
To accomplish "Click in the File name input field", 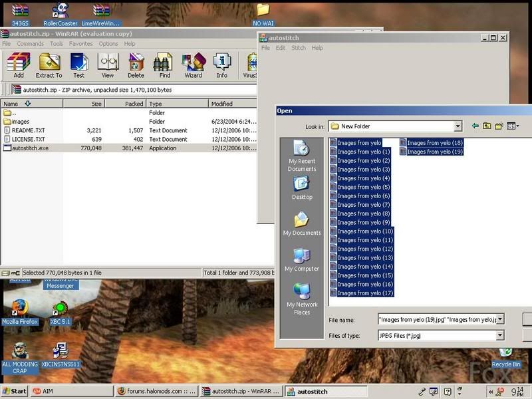I will coord(437,319).
